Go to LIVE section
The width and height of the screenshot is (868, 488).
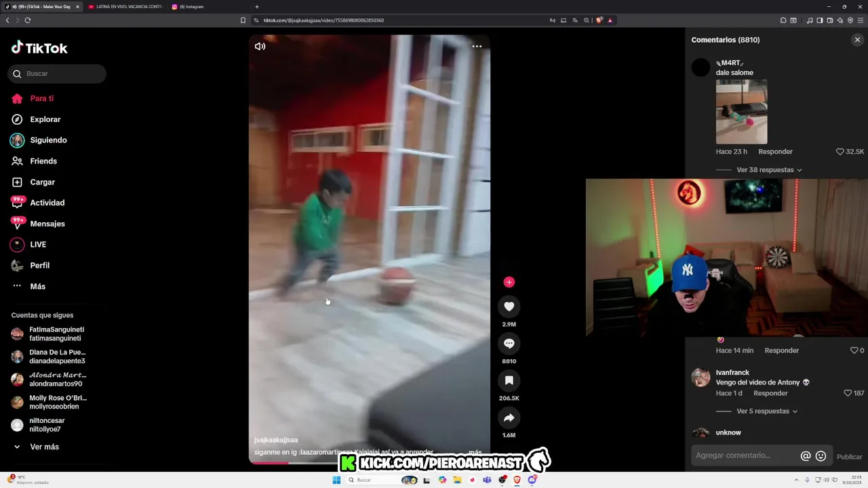pos(28,245)
